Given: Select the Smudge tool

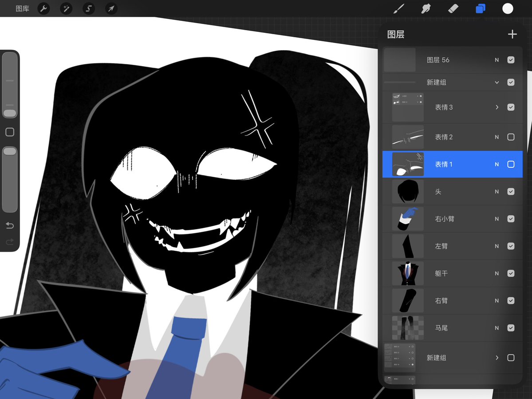Looking at the screenshot, I should 426,8.
